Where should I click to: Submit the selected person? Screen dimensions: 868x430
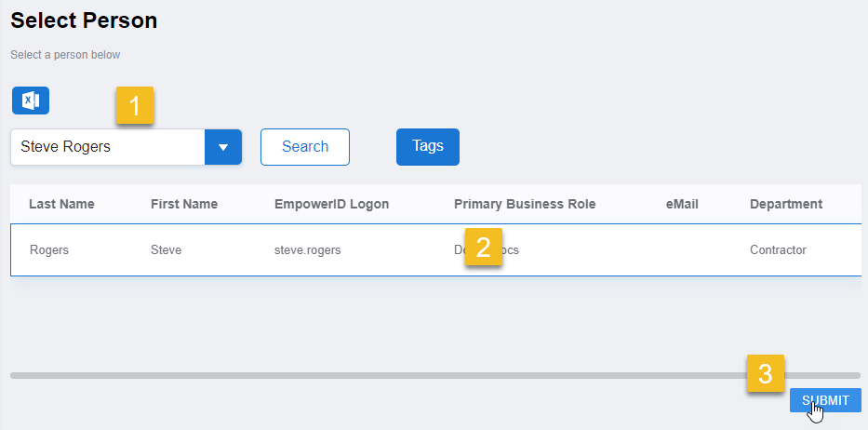pyautogui.click(x=825, y=400)
